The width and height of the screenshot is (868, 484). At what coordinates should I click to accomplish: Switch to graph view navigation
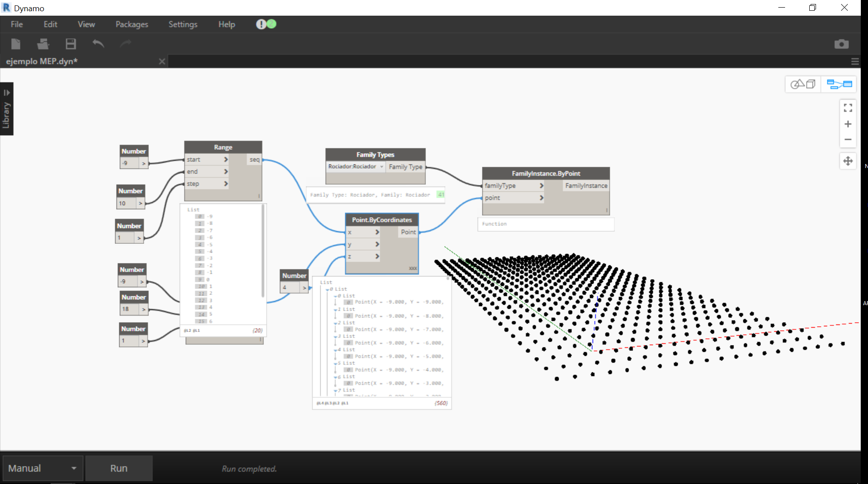pyautogui.click(x=839, y=84)
